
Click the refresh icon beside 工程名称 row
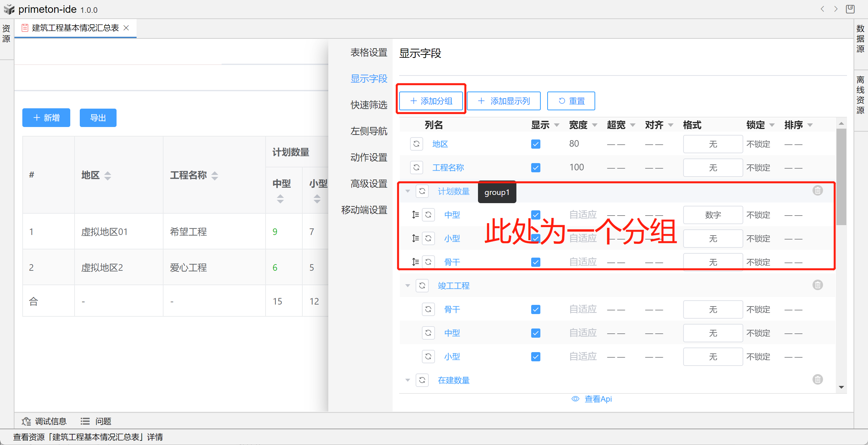(x=416, y=167)
